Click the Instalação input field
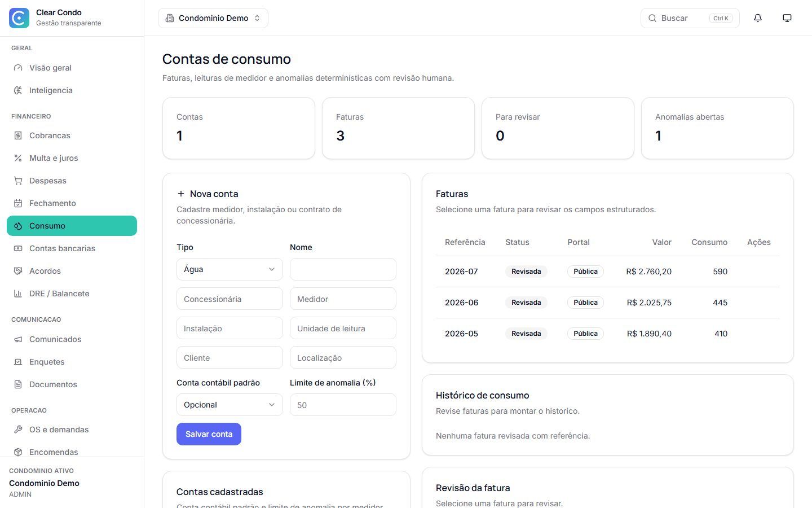The width and height of the screenshot is (812, 508). point(230,328)
